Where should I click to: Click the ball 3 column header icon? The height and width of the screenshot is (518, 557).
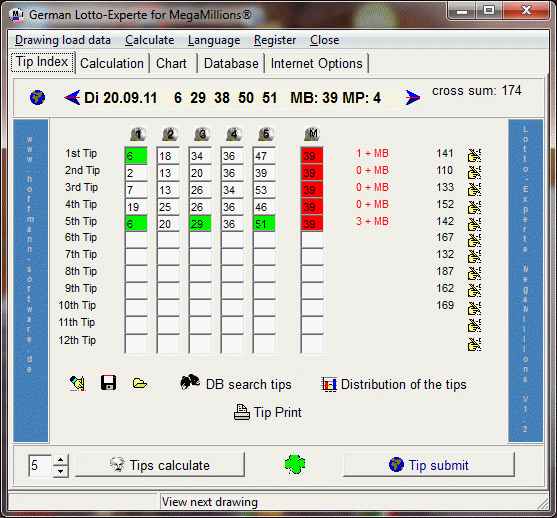pyautogui.click(x=202, y=134)
